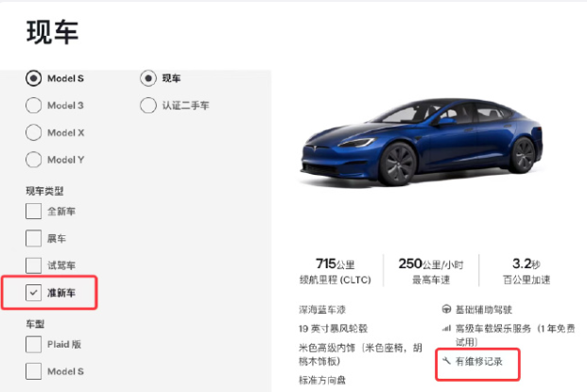The image size is (587, 392).
Task: Select the Model S radio button
Action: click(33, 78)
